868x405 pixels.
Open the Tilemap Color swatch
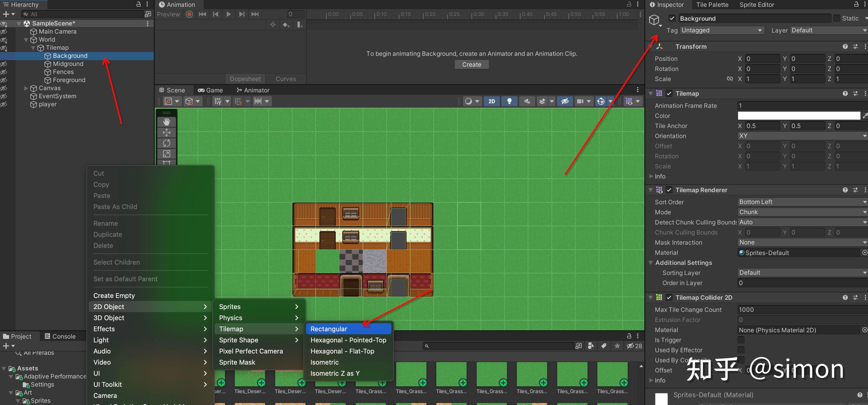799,116
